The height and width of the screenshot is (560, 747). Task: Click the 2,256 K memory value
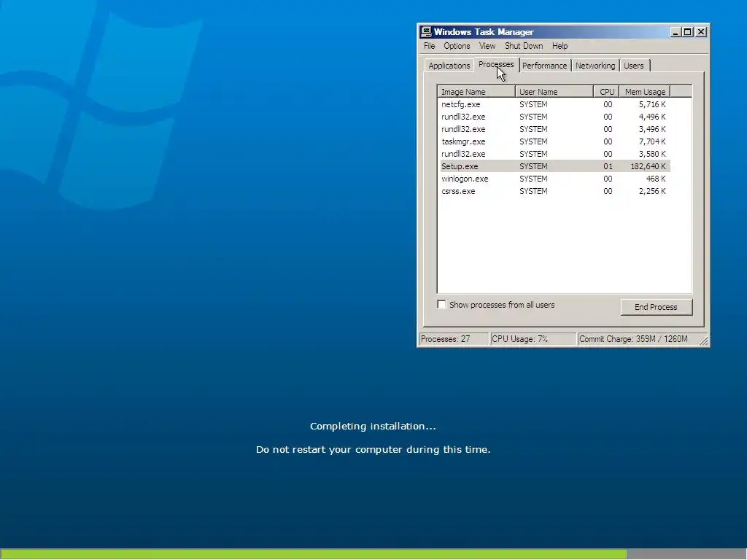point(652,191)
